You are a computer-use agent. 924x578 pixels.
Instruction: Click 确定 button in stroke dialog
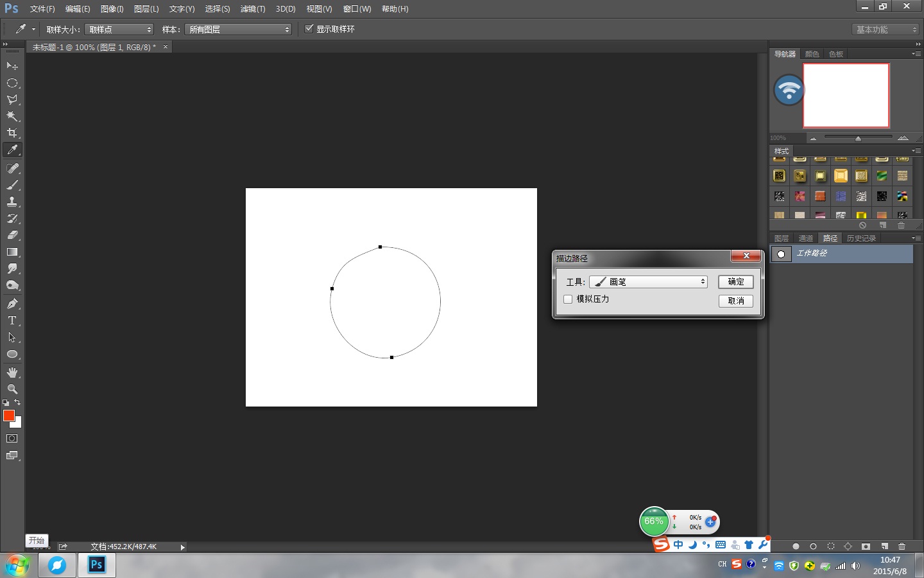(736, 282)
